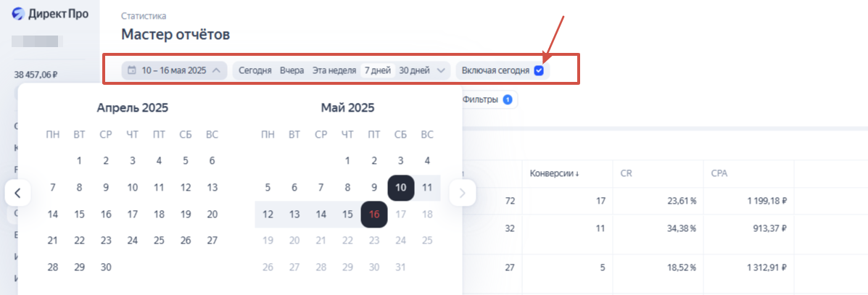Choose the Эта неделя preset

(334, 71)
